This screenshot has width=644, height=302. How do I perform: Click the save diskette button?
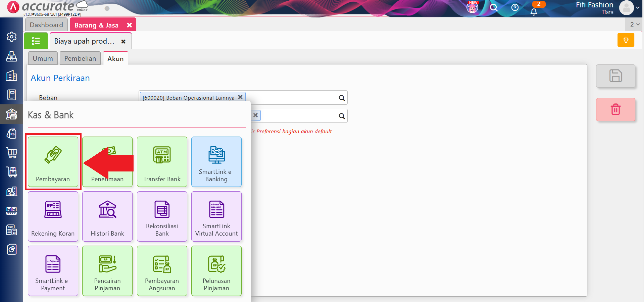coord(615,76)
